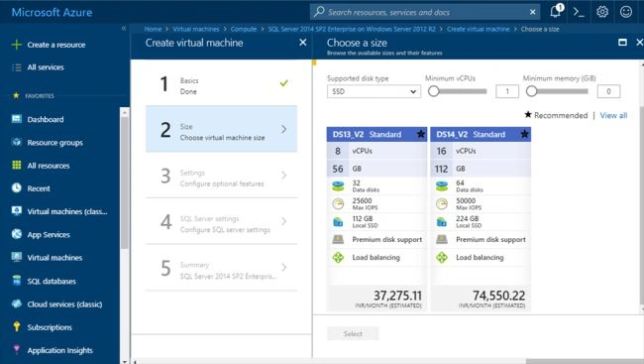Click the Cloud services (classic) icon
644x364 pixels.
[17, 303]
